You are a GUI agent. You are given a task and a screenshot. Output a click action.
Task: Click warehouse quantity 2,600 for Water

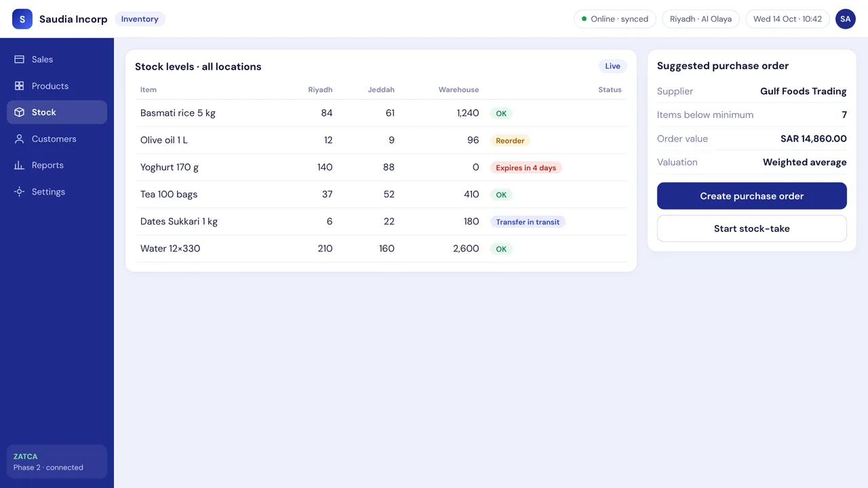pyautogui.click(x=466, y=249)
